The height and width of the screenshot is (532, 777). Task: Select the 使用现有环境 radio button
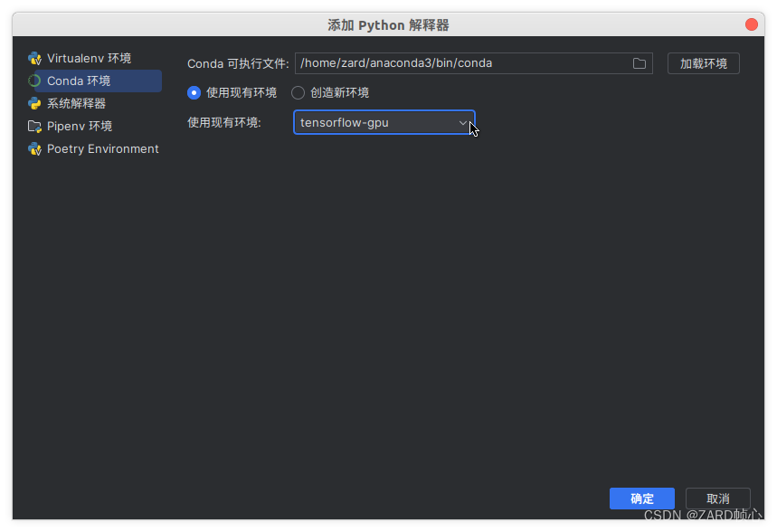pyautogui.click(x=194, y=92)
